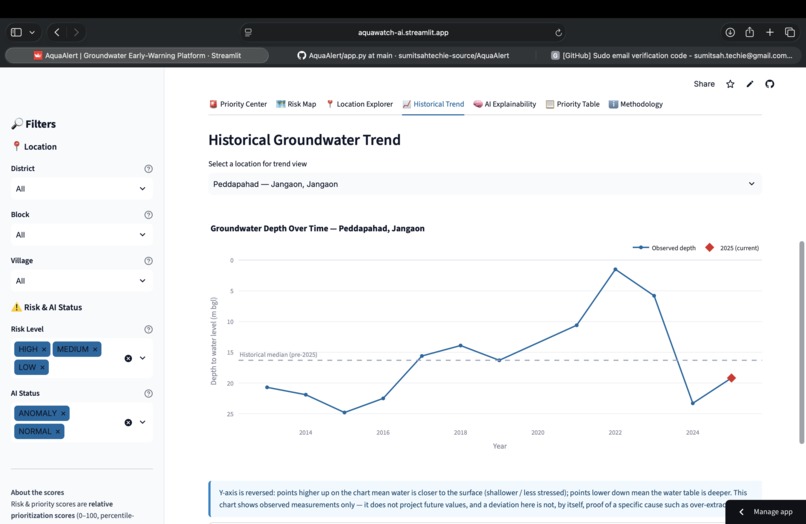Click the red 2025 diamond data point
806x524 pixels.
pyautogui.click(x=731, y=378)
